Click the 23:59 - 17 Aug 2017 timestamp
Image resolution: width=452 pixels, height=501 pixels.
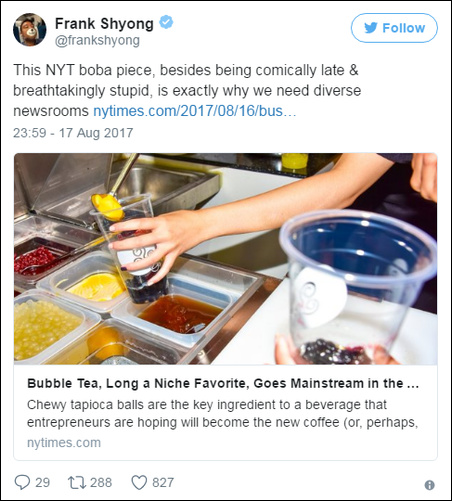pyautogui.click(x=73, y=133)
